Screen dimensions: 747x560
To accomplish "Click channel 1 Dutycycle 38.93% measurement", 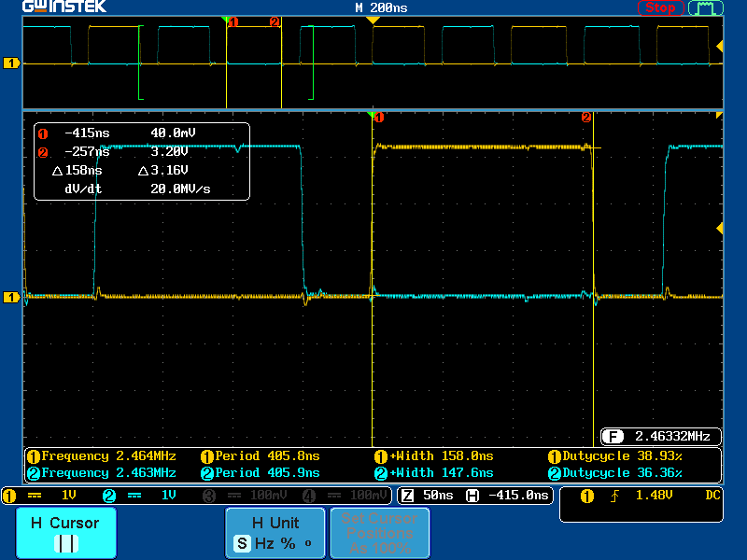I will pyautogui.click(x=615, y=456).
